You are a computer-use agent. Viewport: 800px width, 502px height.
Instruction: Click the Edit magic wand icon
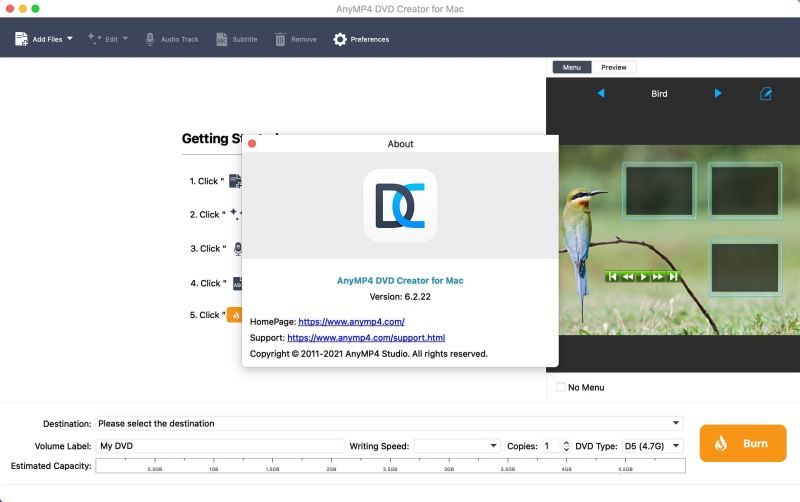[x=94, y=39]
